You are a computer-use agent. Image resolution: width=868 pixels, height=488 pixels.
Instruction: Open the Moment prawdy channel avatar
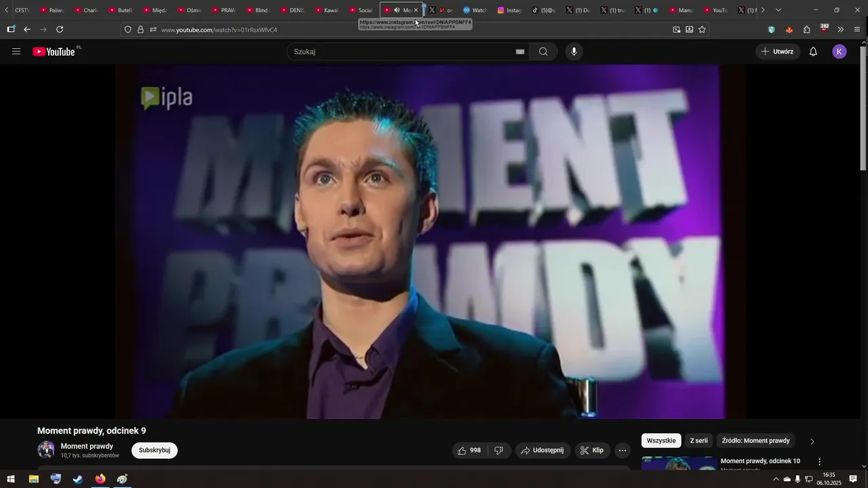[x=46, y=450]
